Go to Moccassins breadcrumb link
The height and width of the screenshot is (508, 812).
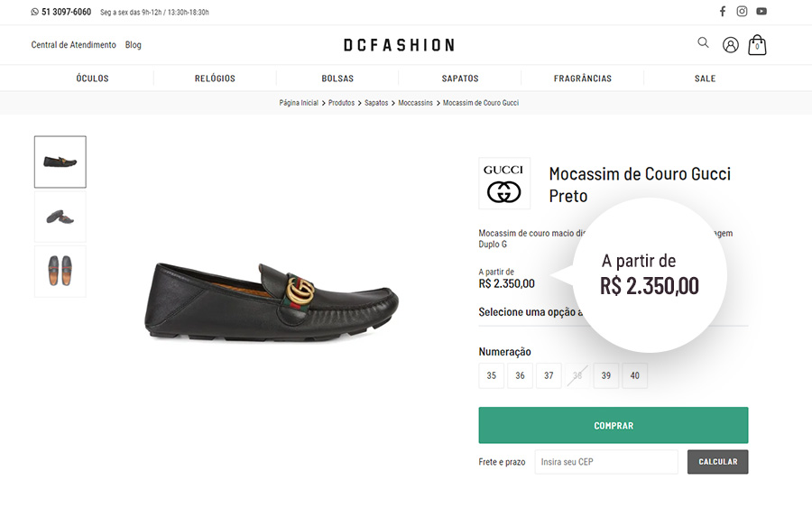tap(415, 103)
